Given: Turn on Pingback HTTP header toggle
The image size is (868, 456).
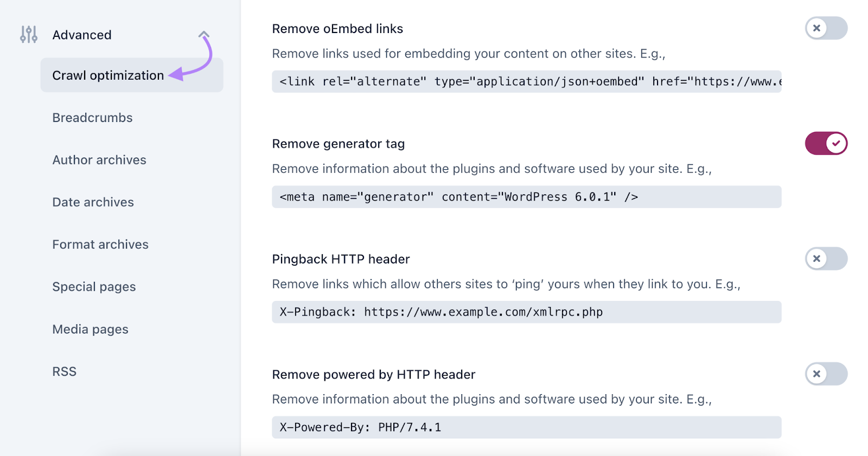Looking at the screenshot, I should [826, 259].
